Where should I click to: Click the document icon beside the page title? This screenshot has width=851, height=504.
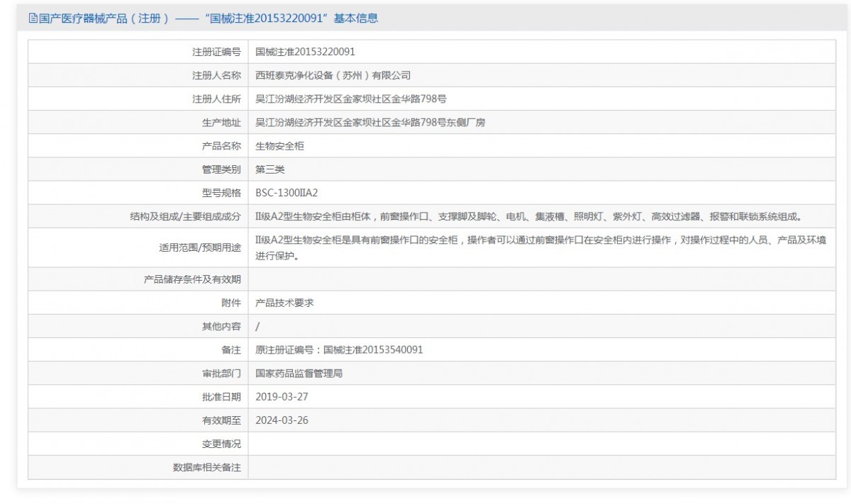33,18
